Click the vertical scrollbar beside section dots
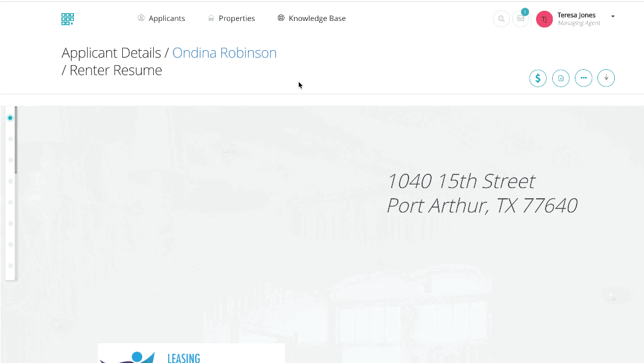This screenshot has height=363, width=644. pyautogui.click(x=16, y=140)
